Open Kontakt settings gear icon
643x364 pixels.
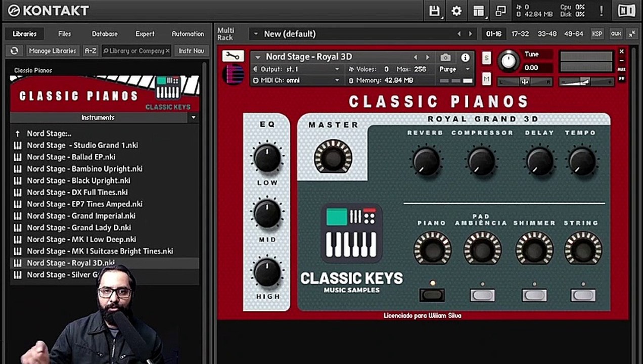coord(456,11)
